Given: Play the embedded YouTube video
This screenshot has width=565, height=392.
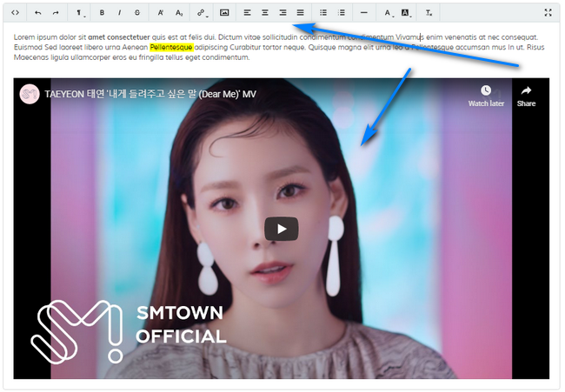Looking at the screenshot, I should (x=282, y=229).
